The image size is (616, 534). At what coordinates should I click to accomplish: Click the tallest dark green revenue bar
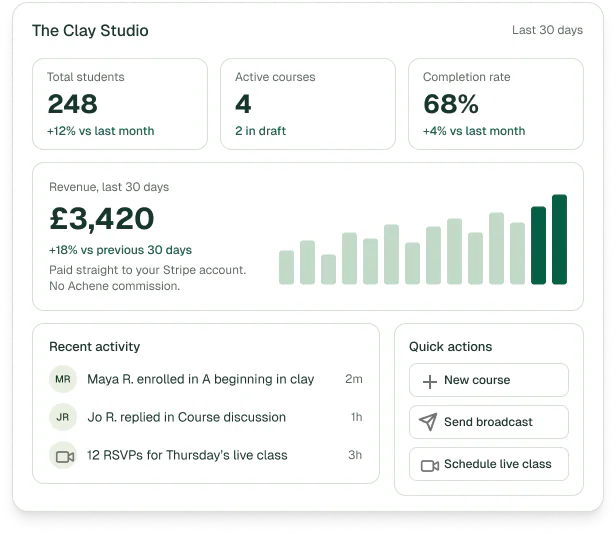559,239
